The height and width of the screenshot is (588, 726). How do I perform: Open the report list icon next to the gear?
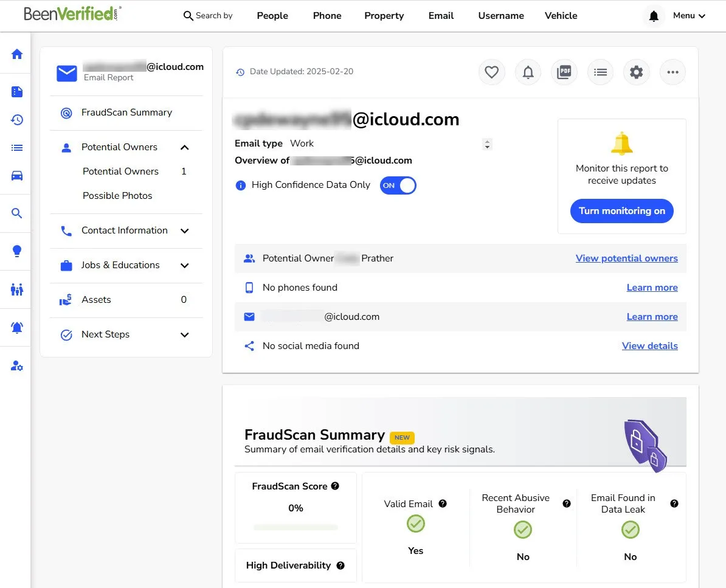(x=600, y=72)
